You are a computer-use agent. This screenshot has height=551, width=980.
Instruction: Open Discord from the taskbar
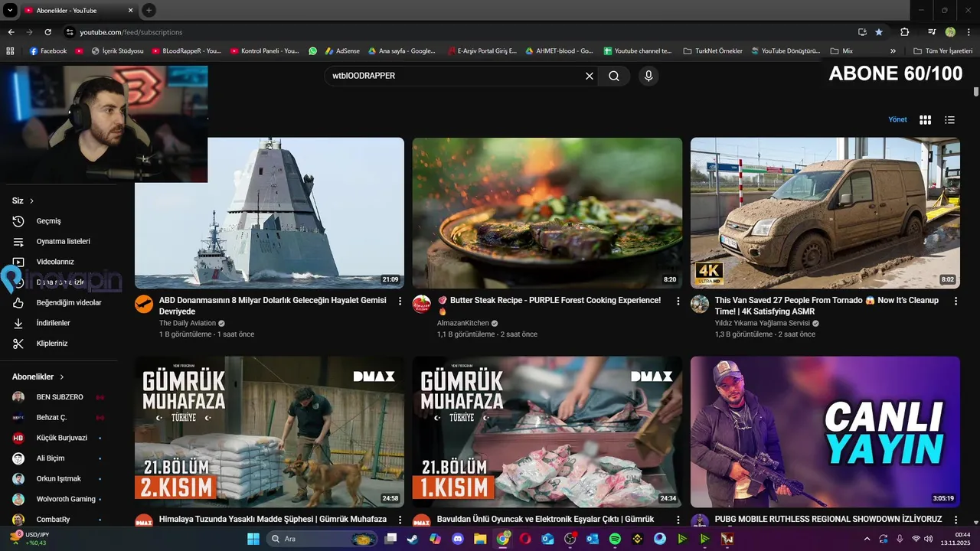pos(458,539)
